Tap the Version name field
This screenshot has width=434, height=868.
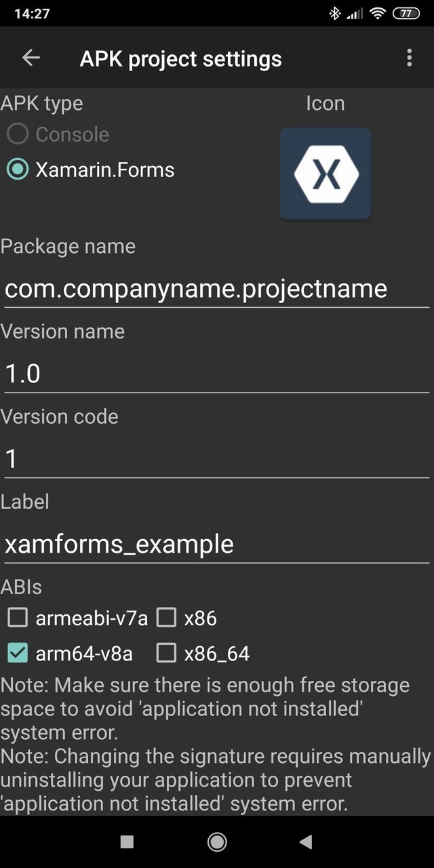217,374
